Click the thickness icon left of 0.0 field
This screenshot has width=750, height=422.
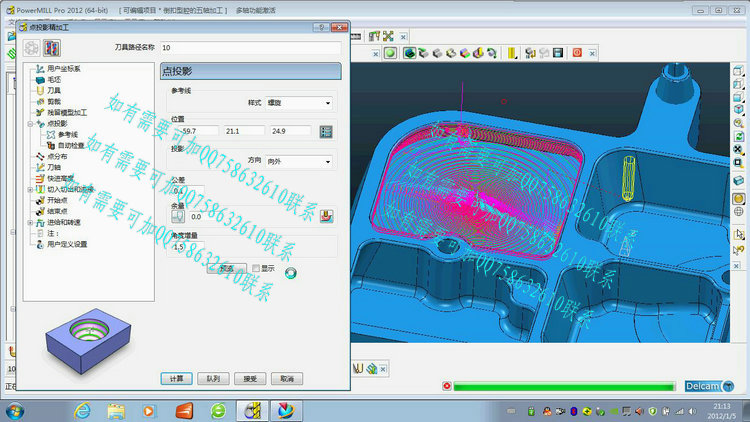point(178,216)
